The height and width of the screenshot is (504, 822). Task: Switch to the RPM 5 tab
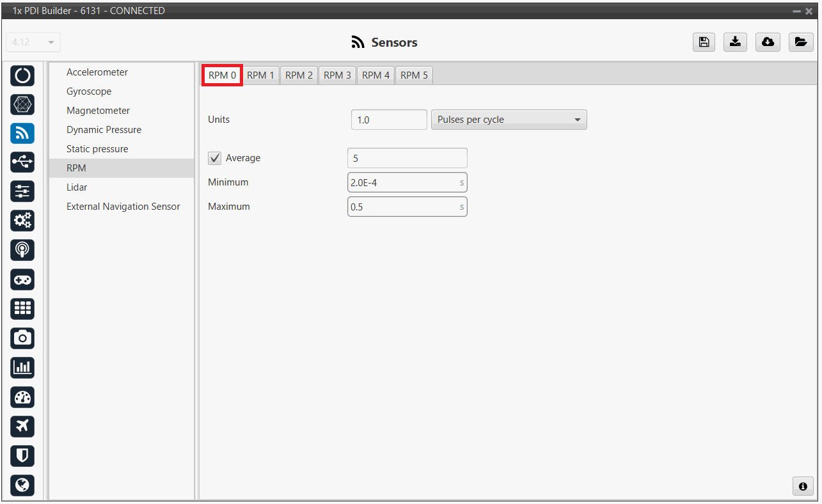414,75
